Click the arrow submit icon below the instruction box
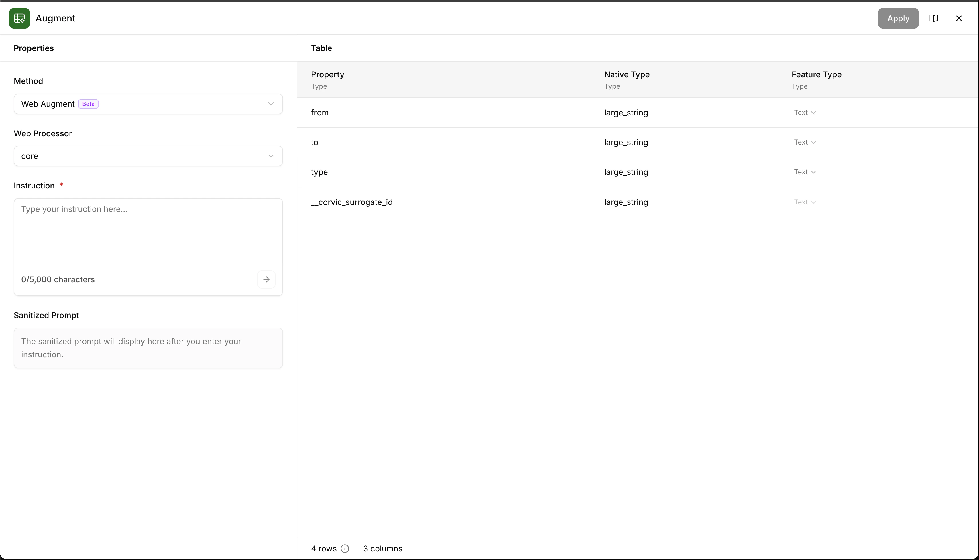Viewport: 979px width, 560px height. pos(266,279)
